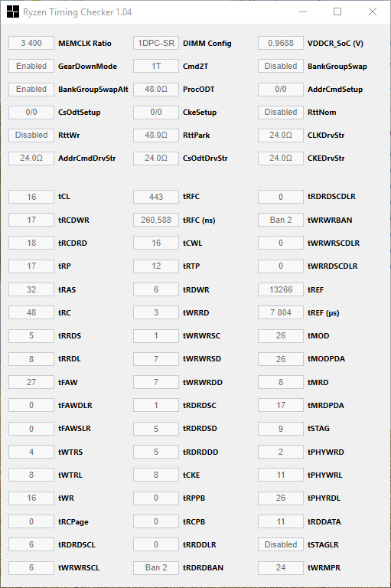This screenshot has width=391, height=588.
Task: Select the tREF value 13266 field
Action: coord(281,289)
